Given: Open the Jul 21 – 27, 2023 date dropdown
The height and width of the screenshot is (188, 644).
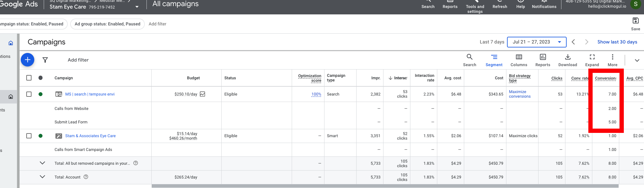Looking at the screenshot, I should pyautogui.click(x=537, y=42).
